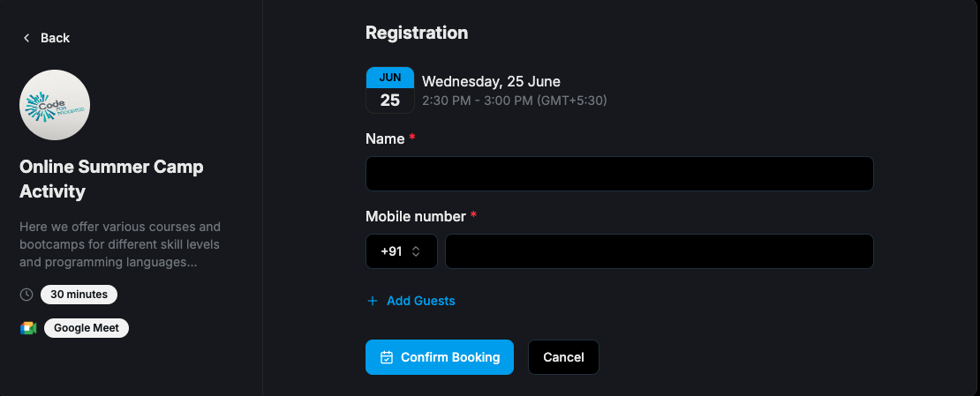Click the Add Guests link
Image resolution: width=980 pixels, height=396 pixels.
(x=420, y=301)
